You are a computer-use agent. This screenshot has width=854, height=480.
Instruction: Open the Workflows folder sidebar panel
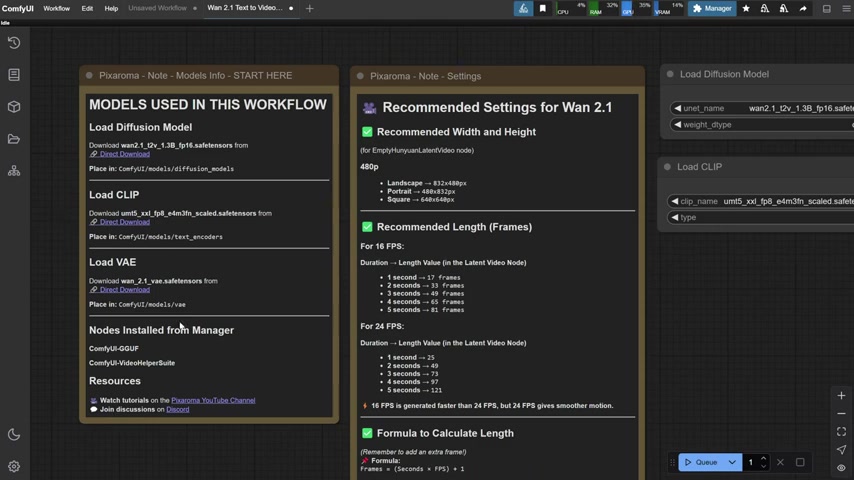pos(14,139)
